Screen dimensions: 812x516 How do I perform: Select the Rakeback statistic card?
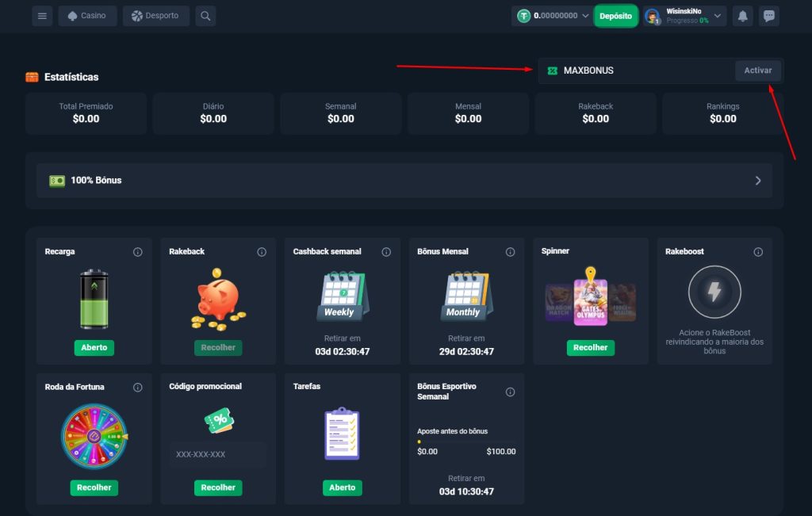pos(596,113)
